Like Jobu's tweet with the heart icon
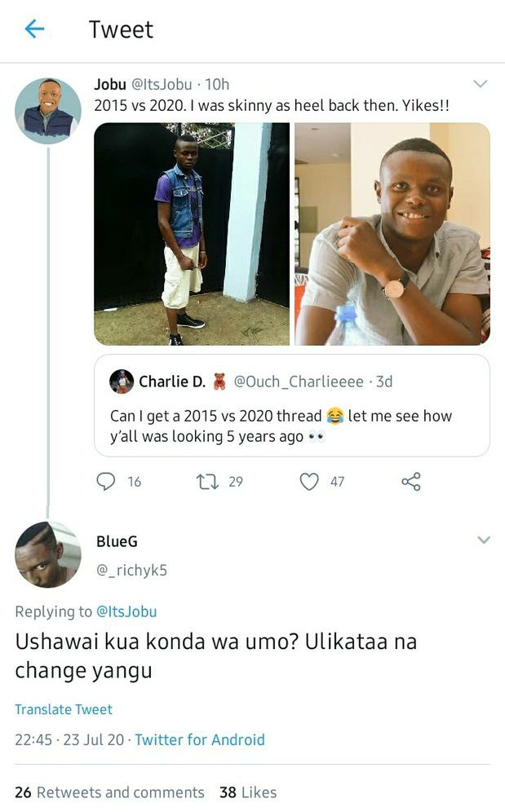Viewport: 505px width, 812px height. [x=309, y=482]
